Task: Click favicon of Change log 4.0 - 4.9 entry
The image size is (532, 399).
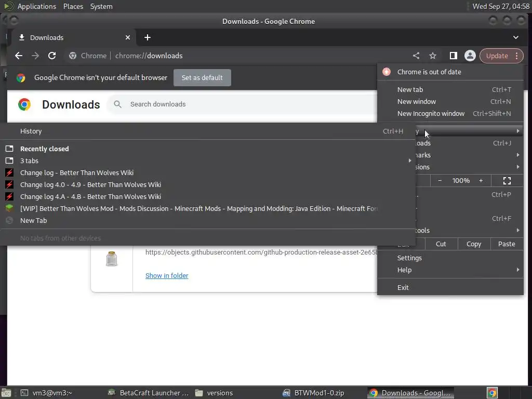Action: pos(9,184)
